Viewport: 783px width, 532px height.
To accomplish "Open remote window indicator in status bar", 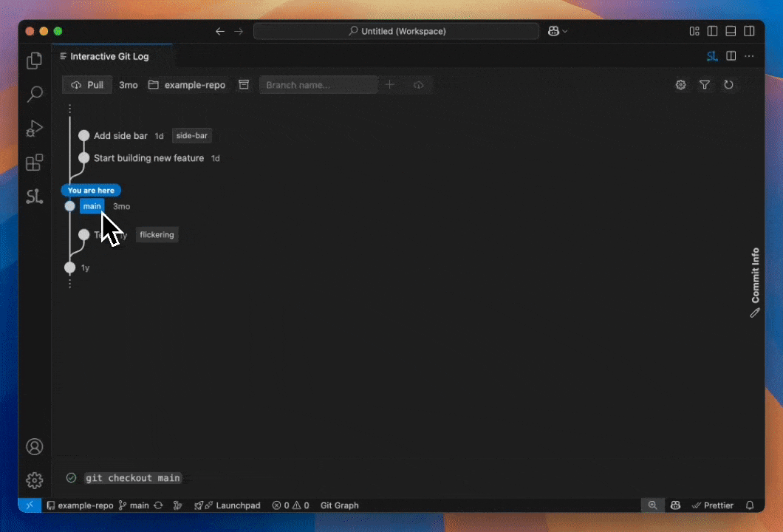I will [x=30, y=505].
